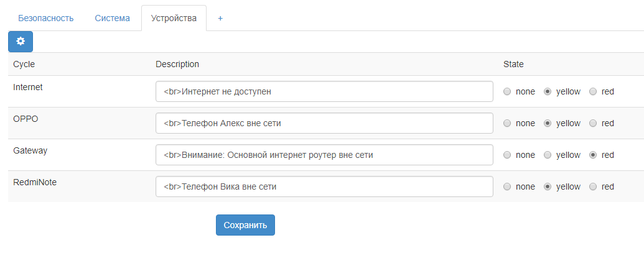The width and height of the screenshot is (644, 253).
Task: Select yellow state for Internet
Action: (x=548, y=92)
